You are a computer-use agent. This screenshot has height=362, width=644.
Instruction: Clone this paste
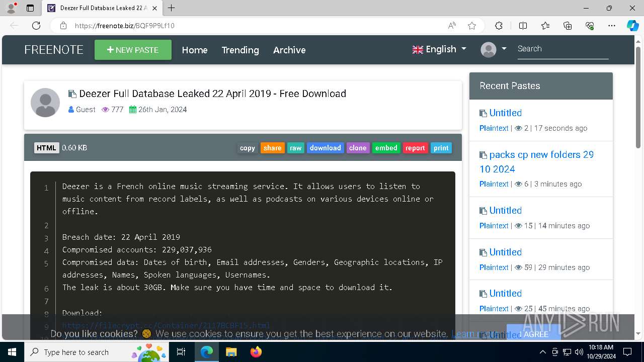point(358,148)
